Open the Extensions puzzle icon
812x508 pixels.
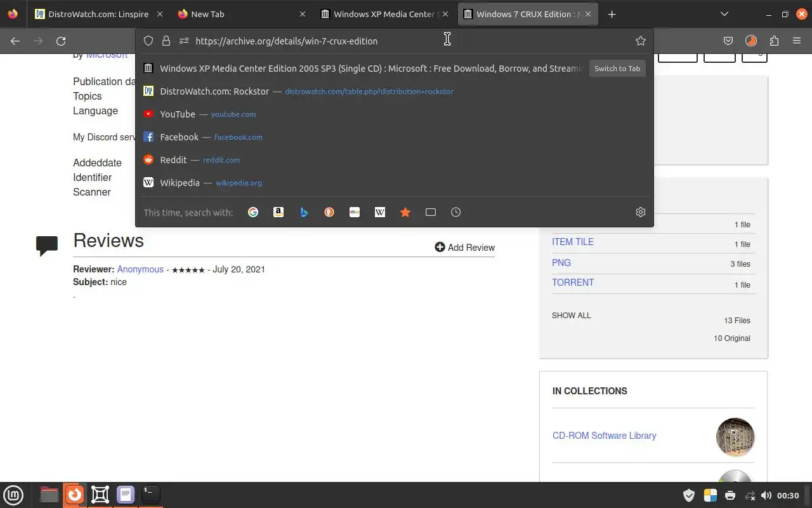(x=774, y=41)
